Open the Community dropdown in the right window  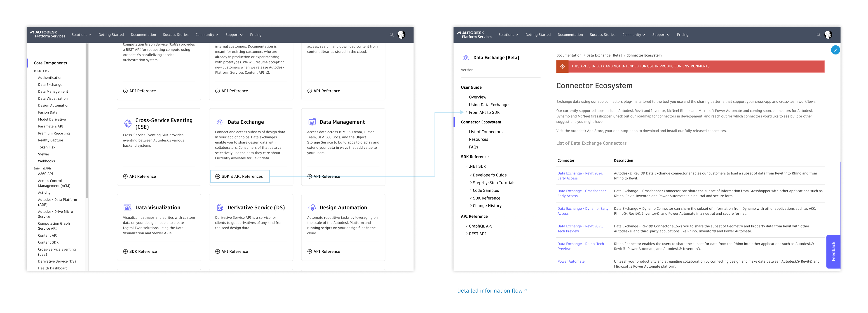633,35
